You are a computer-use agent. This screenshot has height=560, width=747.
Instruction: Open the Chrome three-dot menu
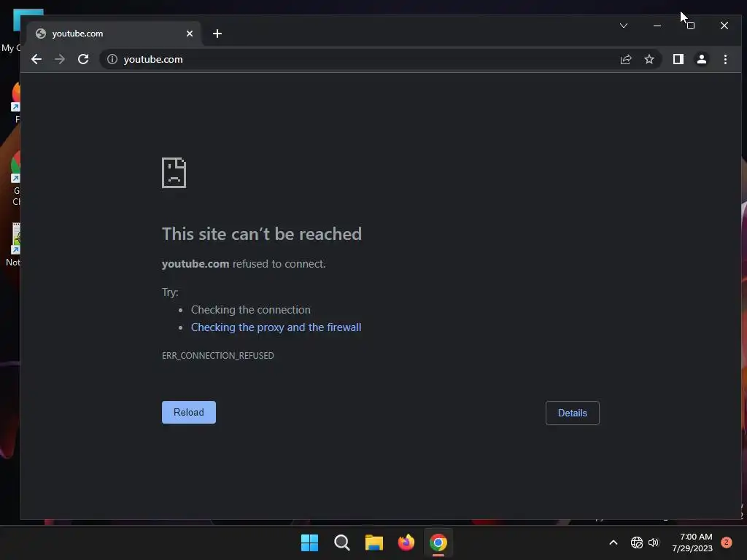click(725, 59)
